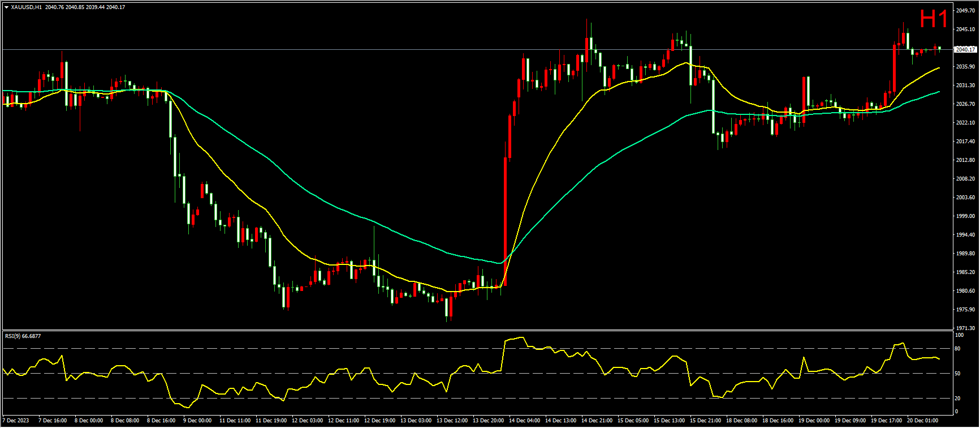Click the chart menu triangle beside XAUUSD,H1
This screenshot has width=980, height=428.
pos(6,7)
